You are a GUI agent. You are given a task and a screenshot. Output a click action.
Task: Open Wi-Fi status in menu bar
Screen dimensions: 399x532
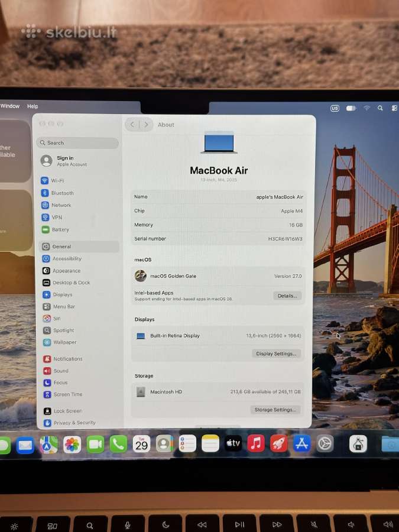click(366, 108)
